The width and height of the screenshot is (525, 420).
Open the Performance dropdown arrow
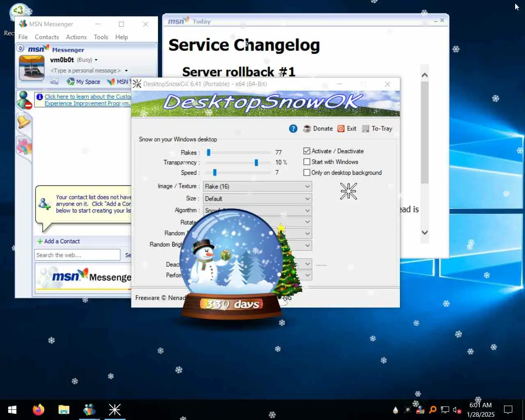pyautogui.click(x=307, y=275)
